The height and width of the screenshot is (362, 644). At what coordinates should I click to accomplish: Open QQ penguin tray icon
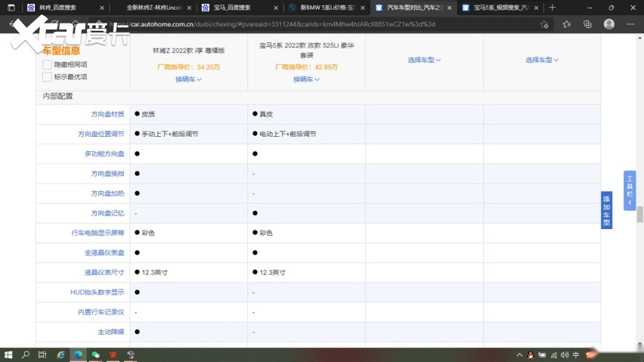[x=531, y=355]
